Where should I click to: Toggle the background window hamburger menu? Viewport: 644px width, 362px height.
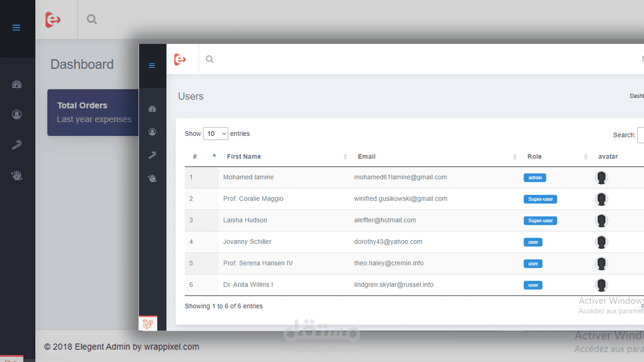coord(16,28)
